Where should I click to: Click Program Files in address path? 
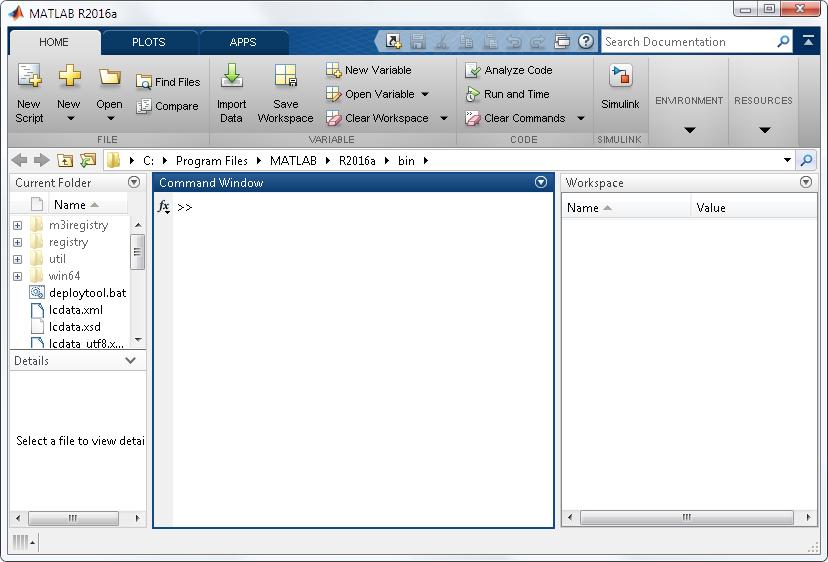click(212, 161)
